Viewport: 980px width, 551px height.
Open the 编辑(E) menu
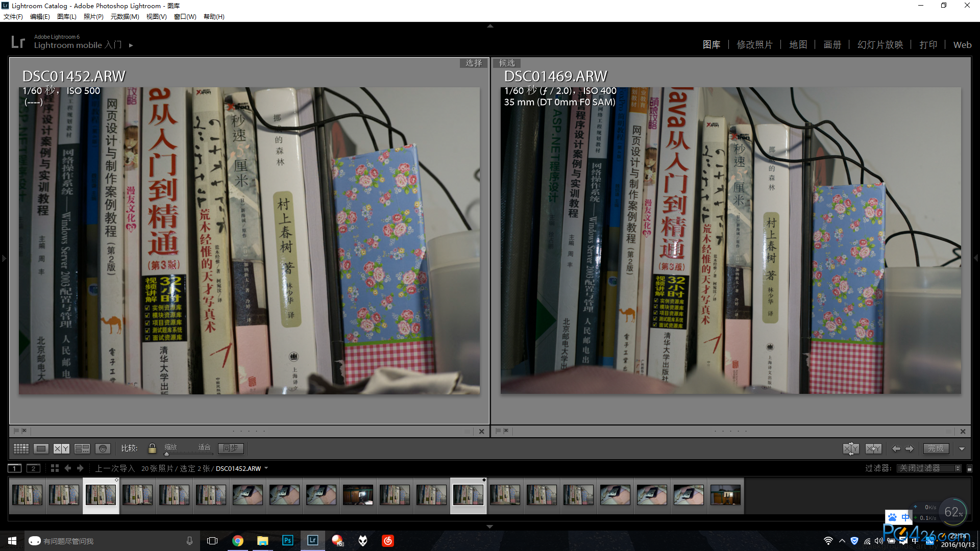pos(40,16)
